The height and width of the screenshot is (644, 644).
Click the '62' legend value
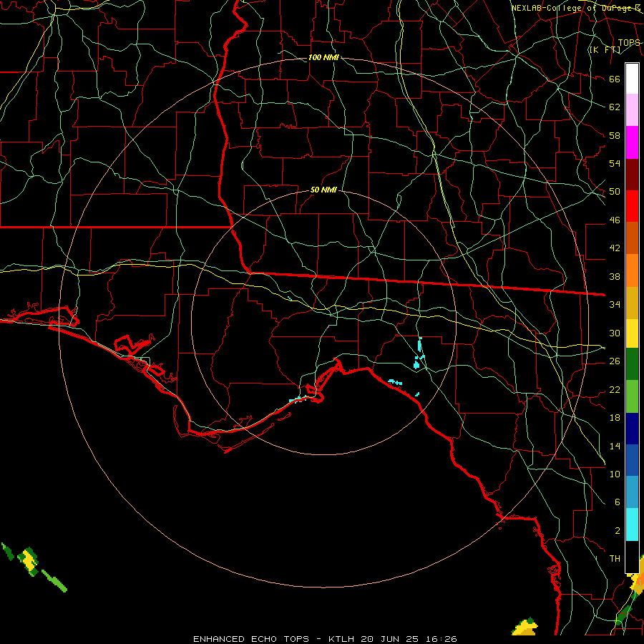(x=615, y=107)
